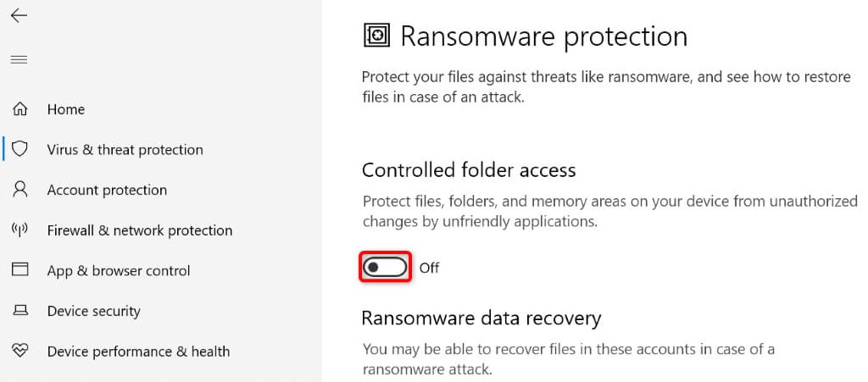868x382 pixels.
Task: Click the back arrow icon
Action: tap(19, 16)
